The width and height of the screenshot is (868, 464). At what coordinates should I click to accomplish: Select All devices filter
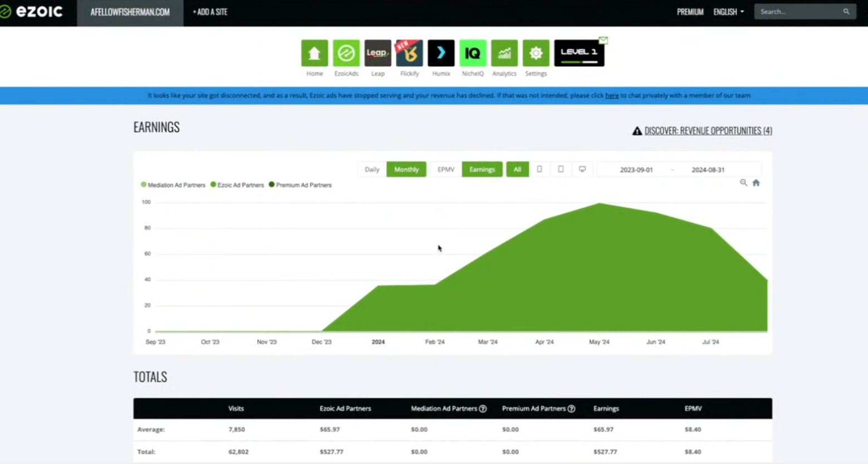click(517, 169)
